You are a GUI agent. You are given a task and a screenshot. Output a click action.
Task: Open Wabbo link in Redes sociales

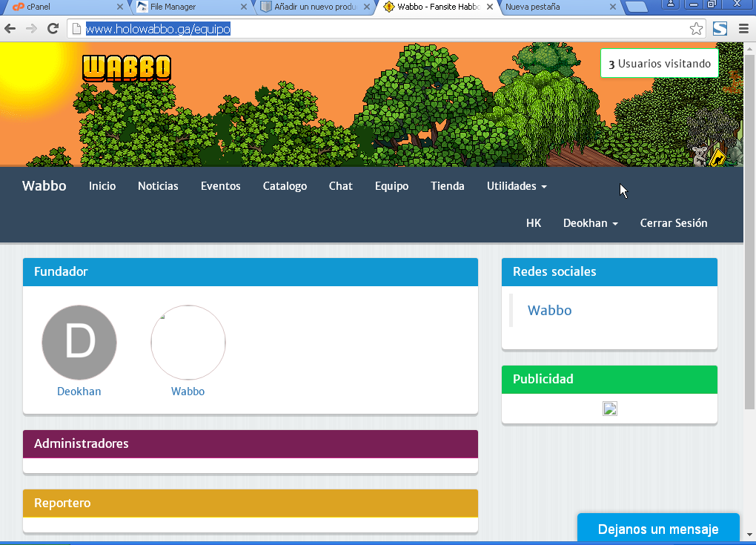tap(550, 310)
